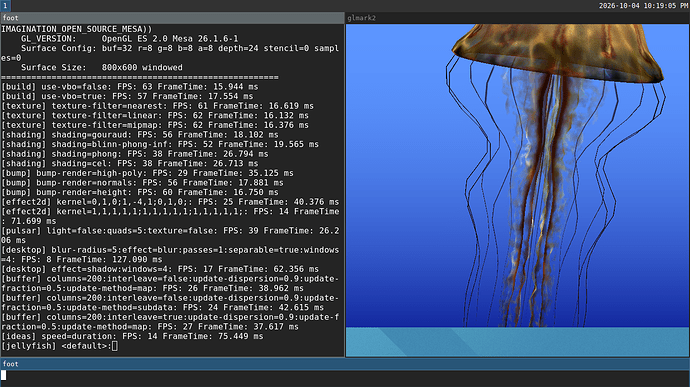Click the use-vbo=true result line
The height and width of the screenshot is (387, 690).
(127, 96)
